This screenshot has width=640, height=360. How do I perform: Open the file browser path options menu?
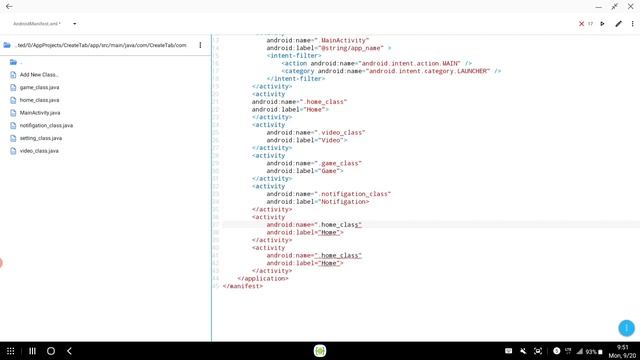click(200, 45)
